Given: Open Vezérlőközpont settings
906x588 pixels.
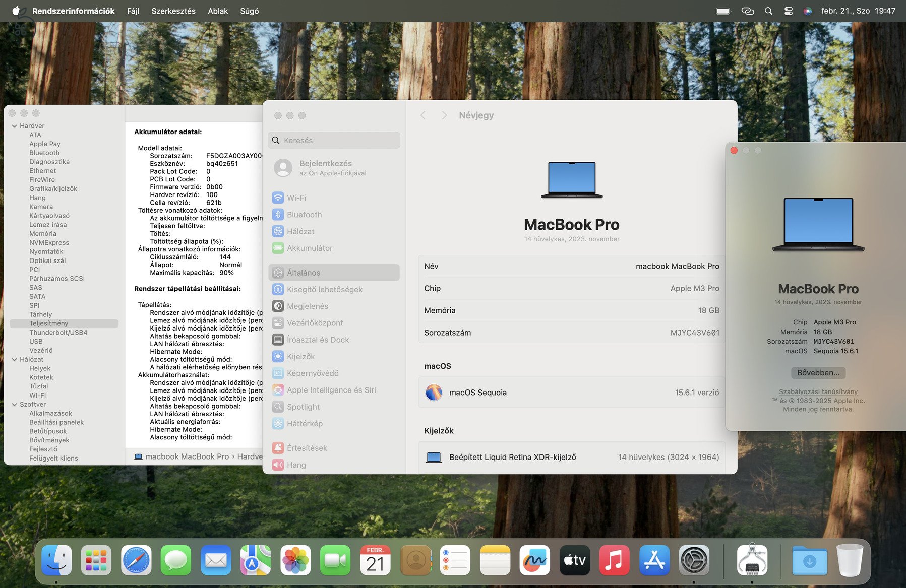Looking at the screenshot, I should (315, 322).
